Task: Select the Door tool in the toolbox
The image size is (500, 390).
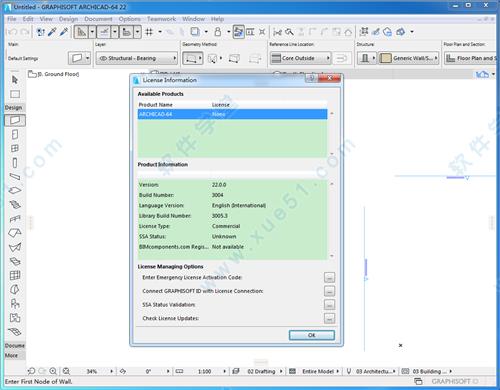Action: (x=15, y=134)
